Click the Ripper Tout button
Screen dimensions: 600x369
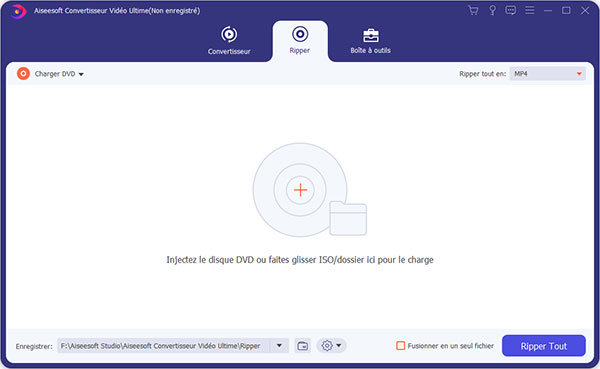544,346
